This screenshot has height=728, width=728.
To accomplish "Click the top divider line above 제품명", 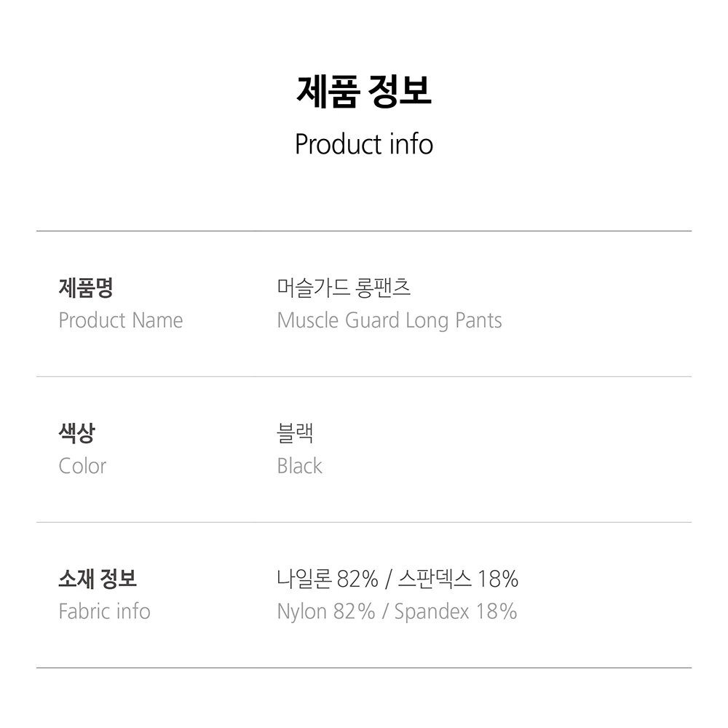I will click(x=364, y=231).
